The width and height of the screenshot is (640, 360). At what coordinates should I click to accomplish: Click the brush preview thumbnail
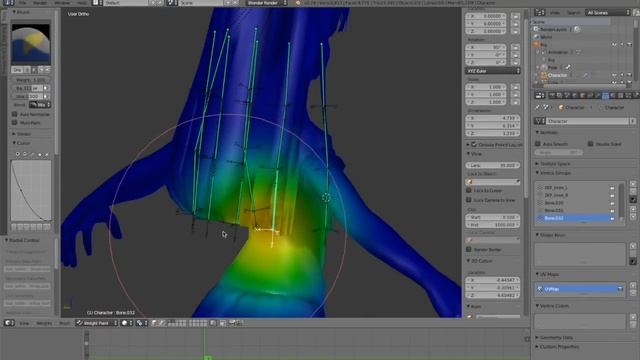pos(31,44)
